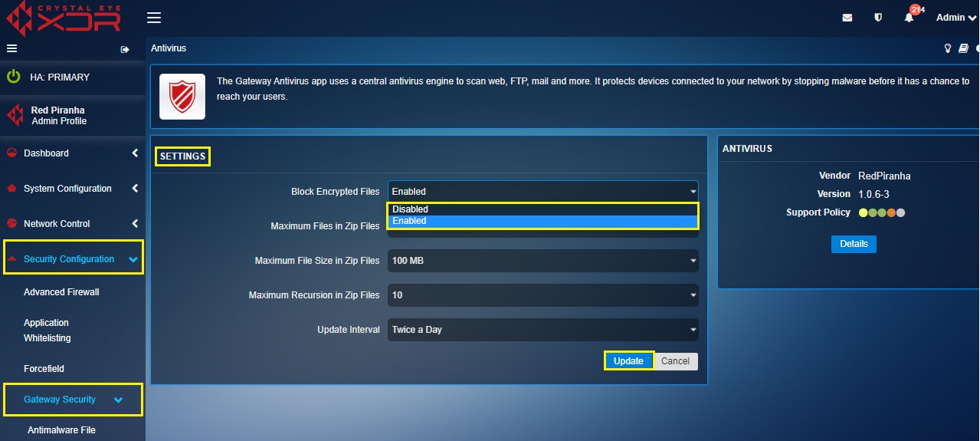Click the Crystal Eye XDR logo
This screenshot has height=441, width=980.
[x=64, y=18]
